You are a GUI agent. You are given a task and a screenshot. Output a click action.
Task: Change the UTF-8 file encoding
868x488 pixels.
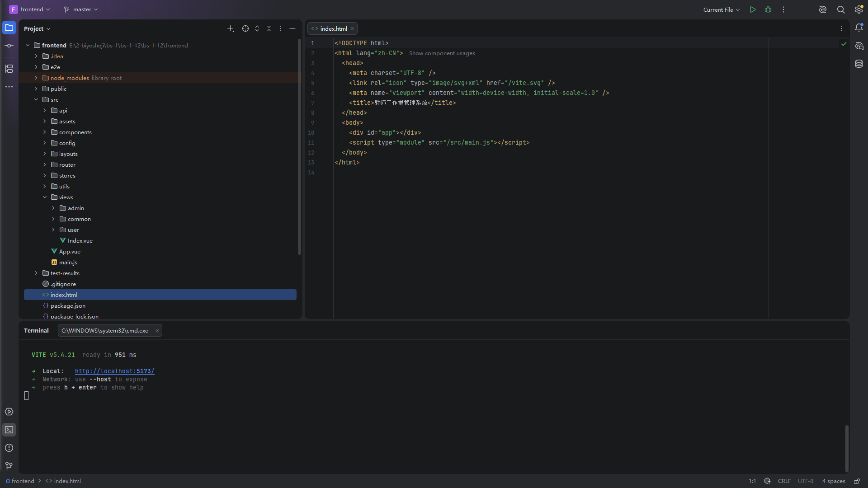(x=806, y=481)
